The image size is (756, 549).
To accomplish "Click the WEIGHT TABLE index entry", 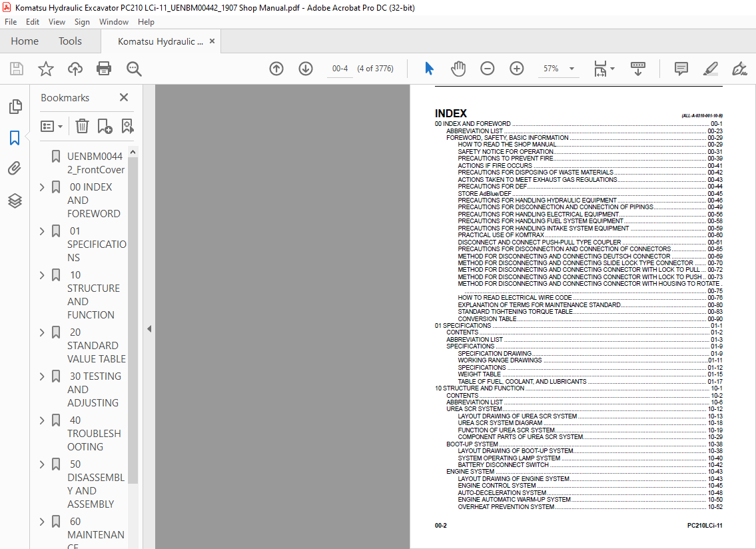I will (x=480, y=374).
